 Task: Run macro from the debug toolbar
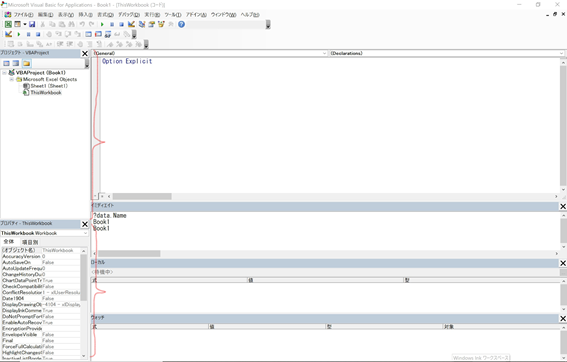tap(18, 34)
